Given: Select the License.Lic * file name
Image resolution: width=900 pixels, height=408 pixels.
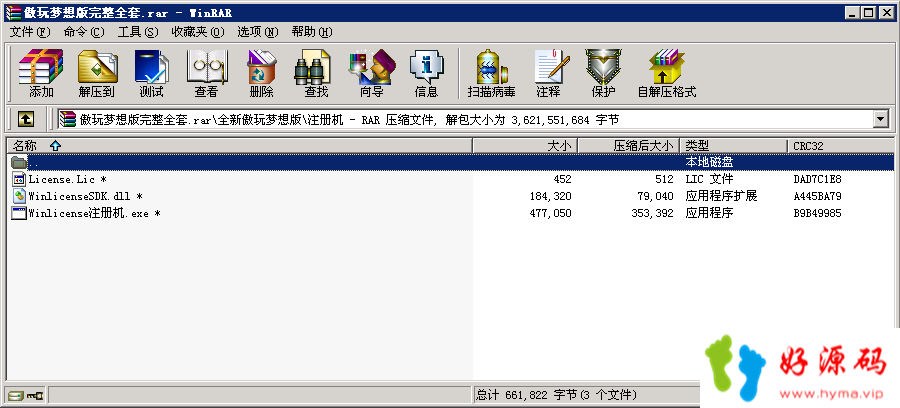Looking at the screenshot, I should coord(67,180).
